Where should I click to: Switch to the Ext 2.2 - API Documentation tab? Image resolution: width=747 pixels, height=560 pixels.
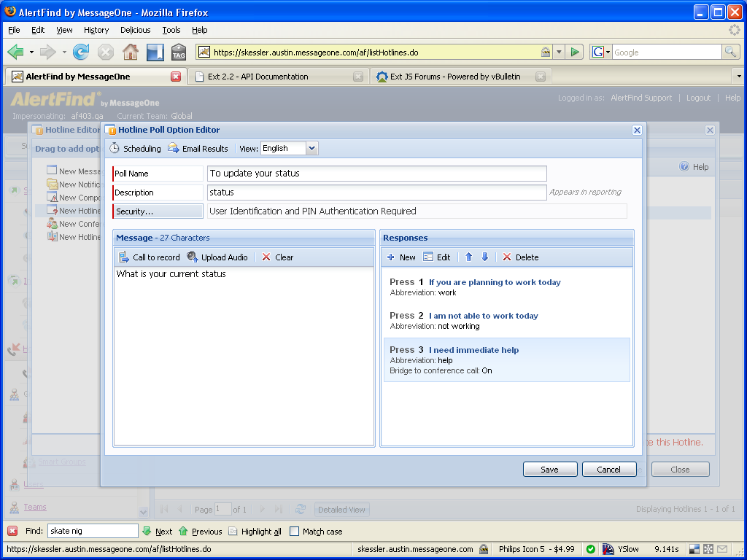(279, 76)
